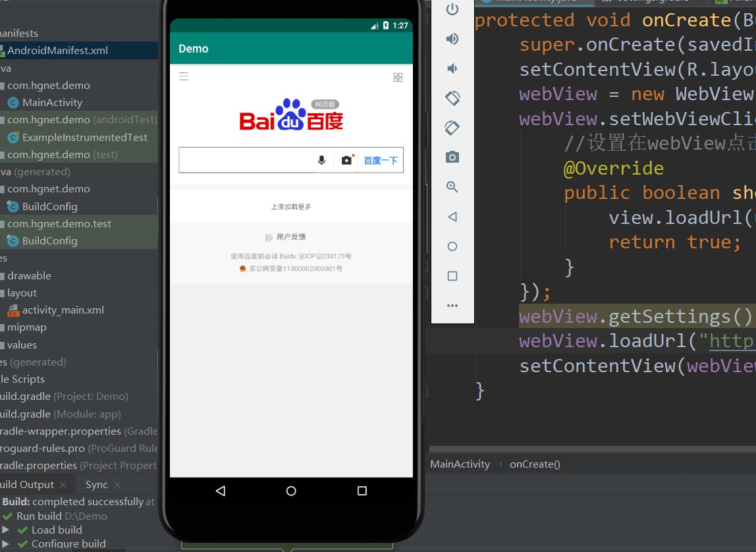756x552 pixels.
Task: Rotate emulator right with the lower rotate icon
Action: click(x=452, y=128)
